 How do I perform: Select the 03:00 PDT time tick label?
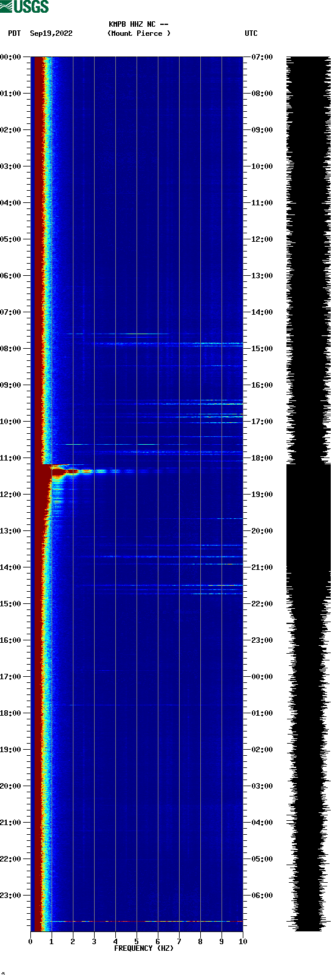[10, 166]
